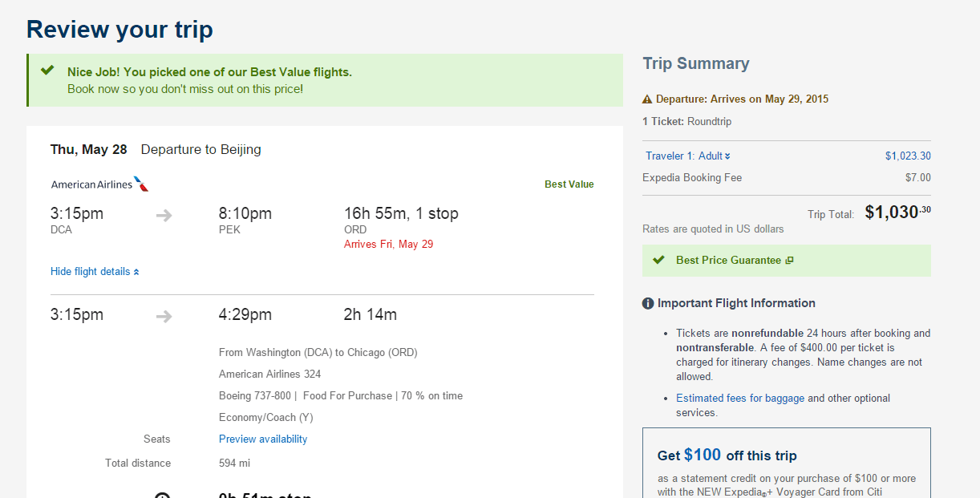Click the warning triangle beside the Departure arrival notice
Screen dimensions: 980x498
coord(647,99)
